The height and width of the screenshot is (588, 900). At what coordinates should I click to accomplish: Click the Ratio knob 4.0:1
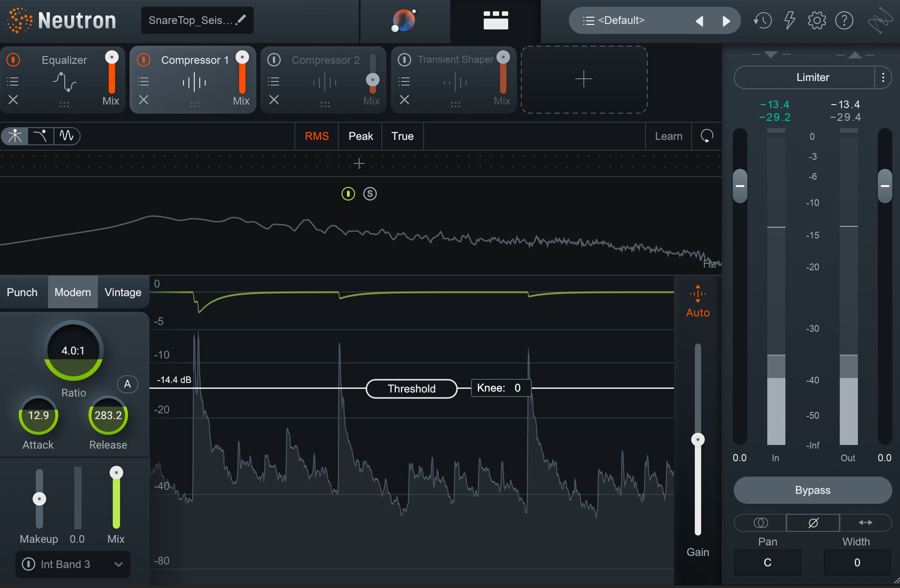point(73,350)
